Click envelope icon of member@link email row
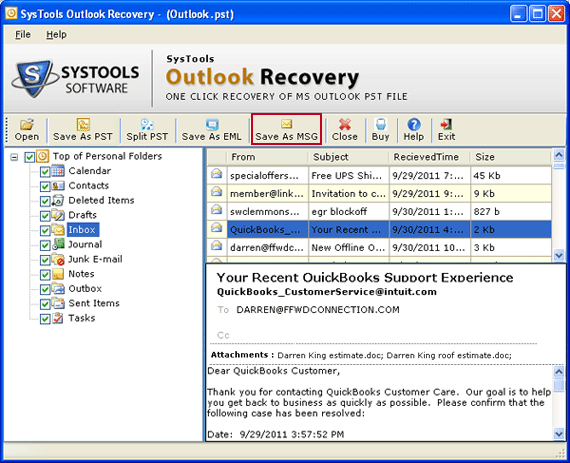Image resolution: width=570 pixels, height=463 pixels. click(217, 191)
